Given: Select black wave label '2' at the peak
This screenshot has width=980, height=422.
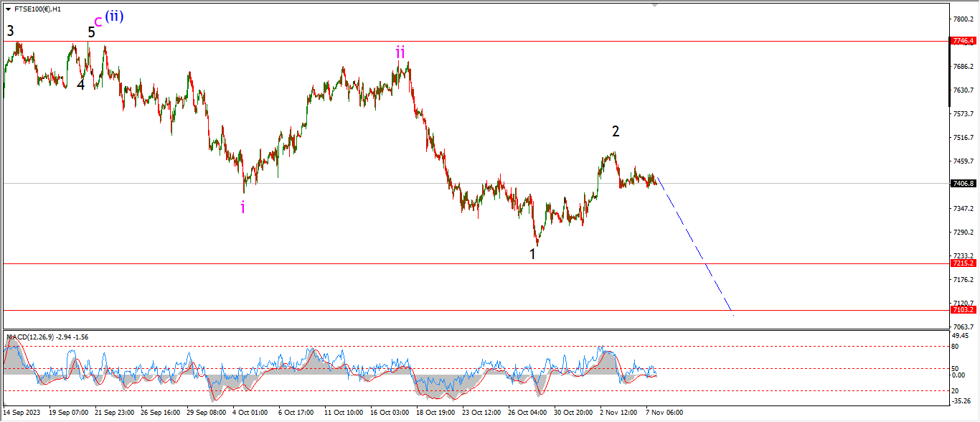Looking at the screenshot, I should point(616,131).
